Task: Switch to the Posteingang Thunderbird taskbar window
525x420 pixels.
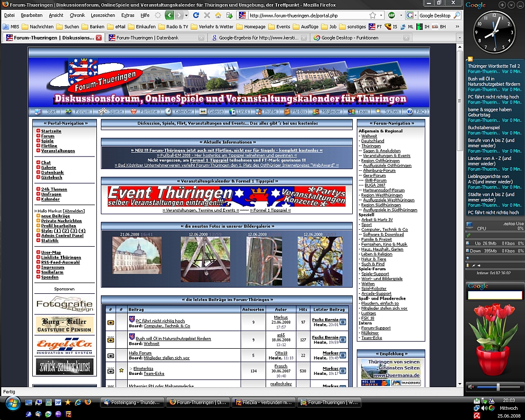Action: click(x=132, y=402)
